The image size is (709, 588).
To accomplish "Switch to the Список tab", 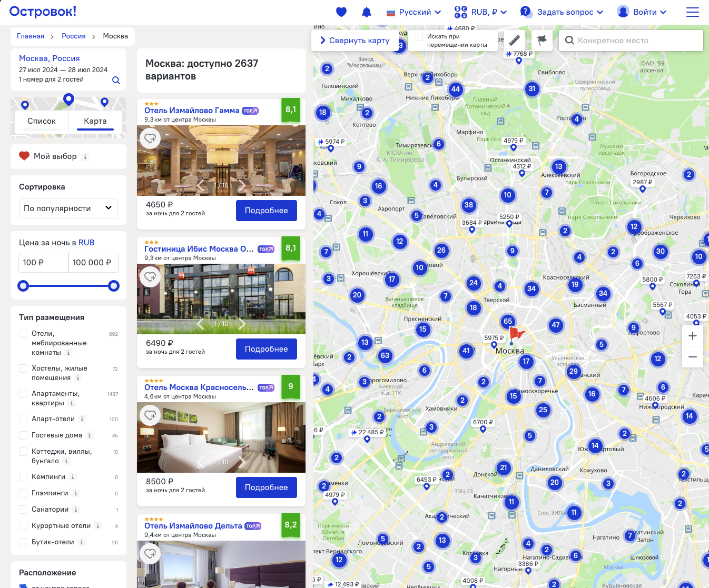I will (x=42, y=122).
